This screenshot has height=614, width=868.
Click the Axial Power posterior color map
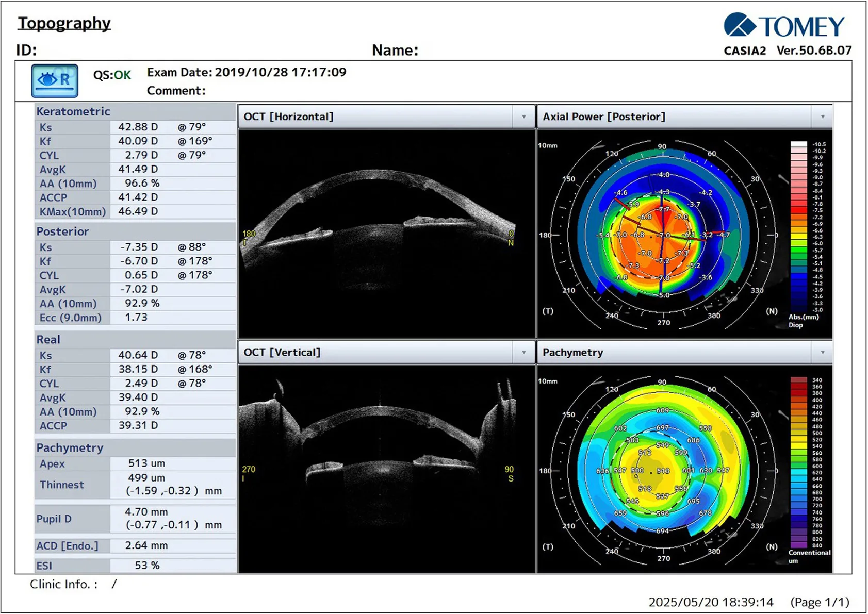click(663, 235)
